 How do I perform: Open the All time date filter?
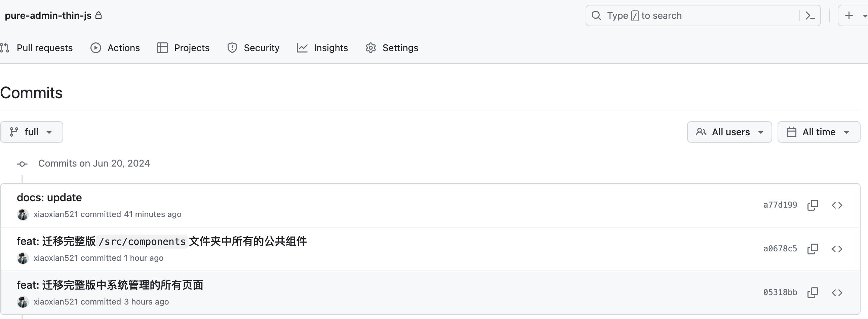(x=819, y=132)
